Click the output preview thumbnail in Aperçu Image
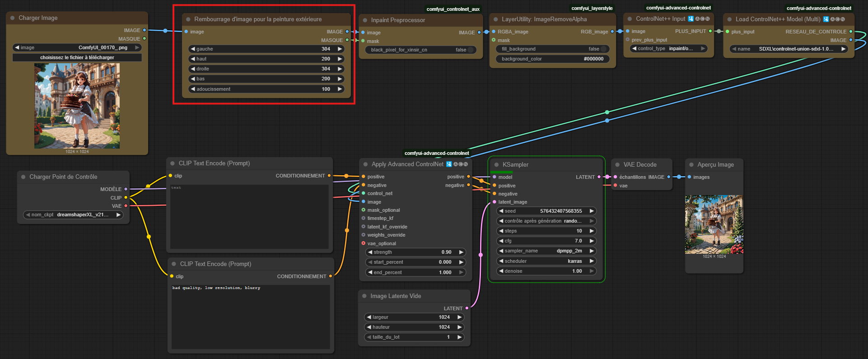The width and height of the screenshot is (868, 359). click(714, 224)
